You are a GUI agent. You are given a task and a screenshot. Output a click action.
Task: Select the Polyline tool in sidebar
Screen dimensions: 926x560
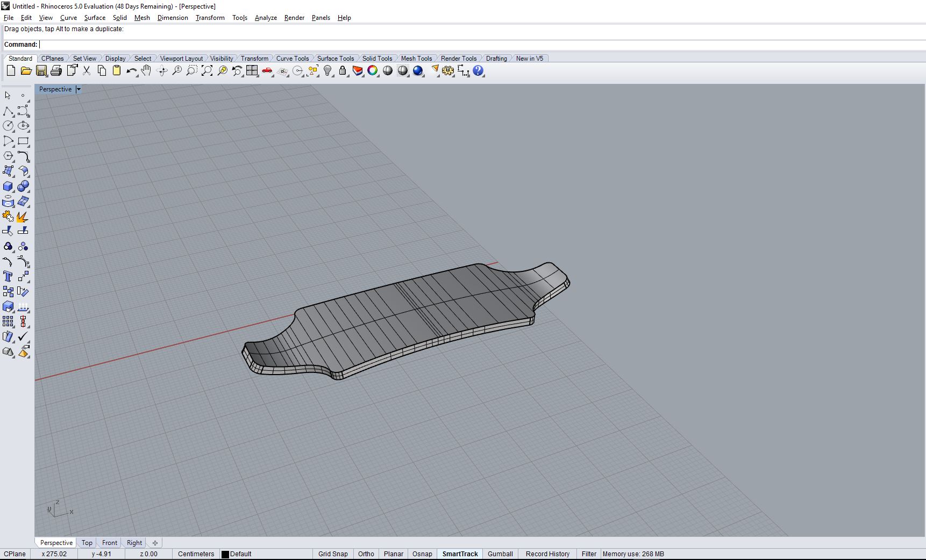8,111
